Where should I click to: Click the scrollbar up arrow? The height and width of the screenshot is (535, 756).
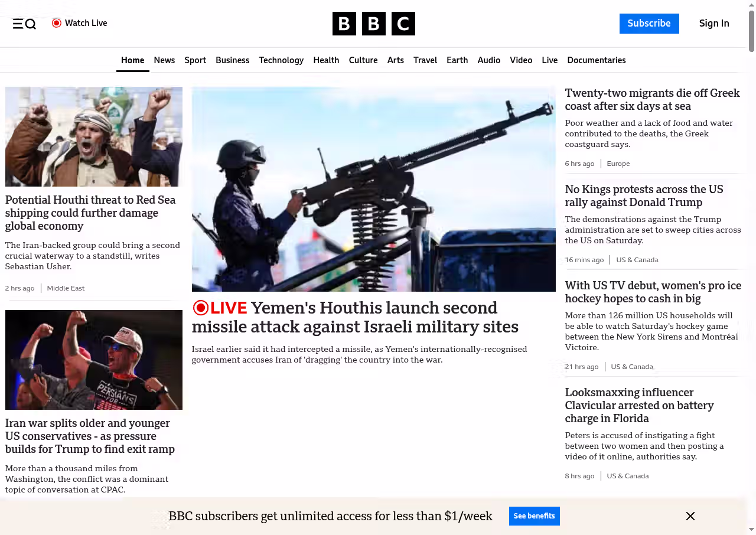tap(751, 5)
